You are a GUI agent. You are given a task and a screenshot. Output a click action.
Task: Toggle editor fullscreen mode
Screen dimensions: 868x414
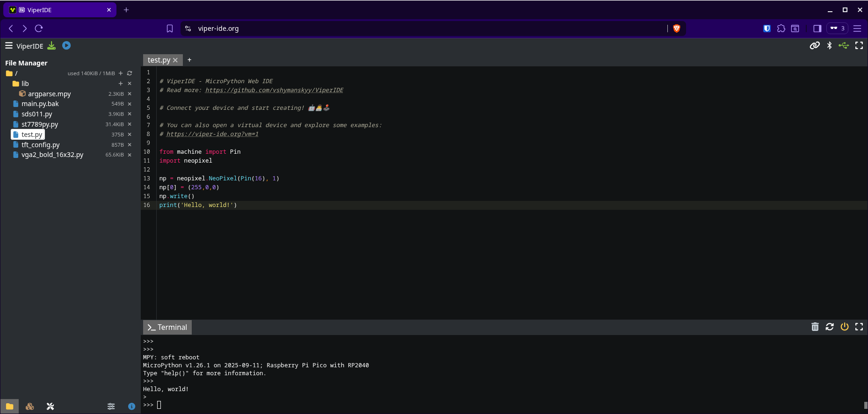859,45
